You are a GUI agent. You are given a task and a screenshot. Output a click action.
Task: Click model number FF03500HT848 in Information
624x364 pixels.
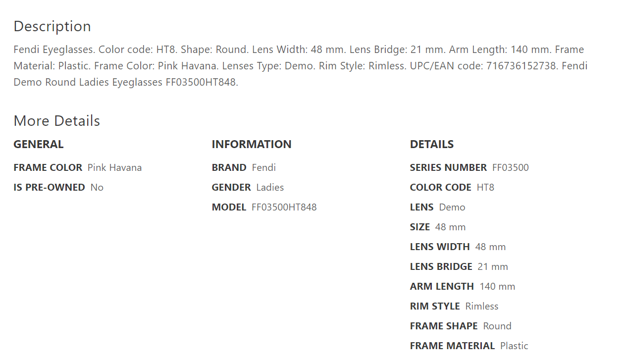coord(284,207)
